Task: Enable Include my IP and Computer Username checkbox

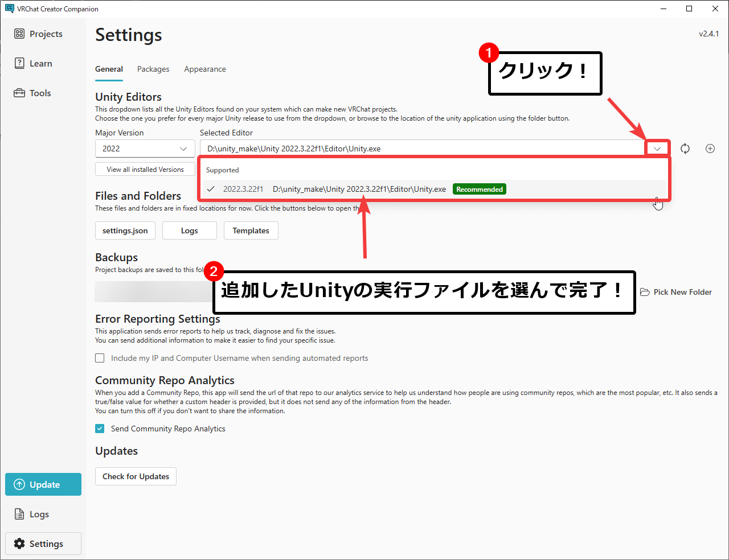Action: 100,358
